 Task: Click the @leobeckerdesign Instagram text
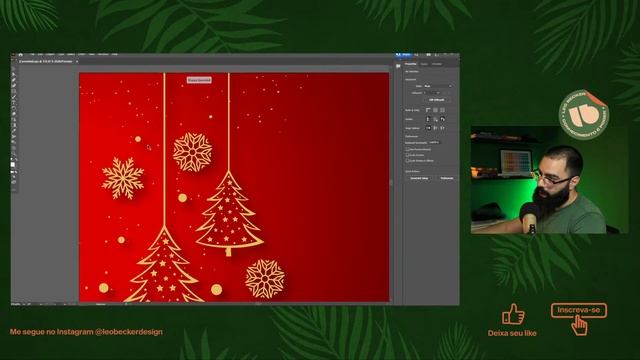tap(129, 332)
